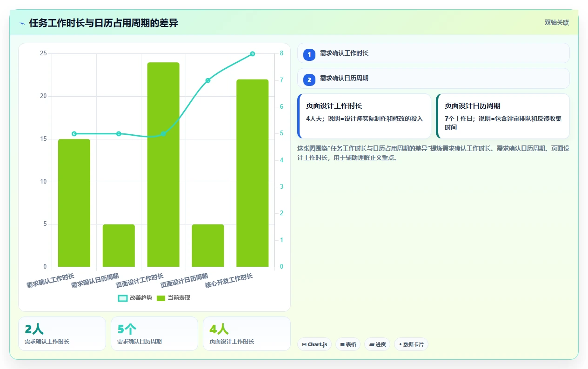Viewport: 588px width, 369px height.
Task: Click the x-axis label 需求确认工作时长
Action: coord(50,281)
